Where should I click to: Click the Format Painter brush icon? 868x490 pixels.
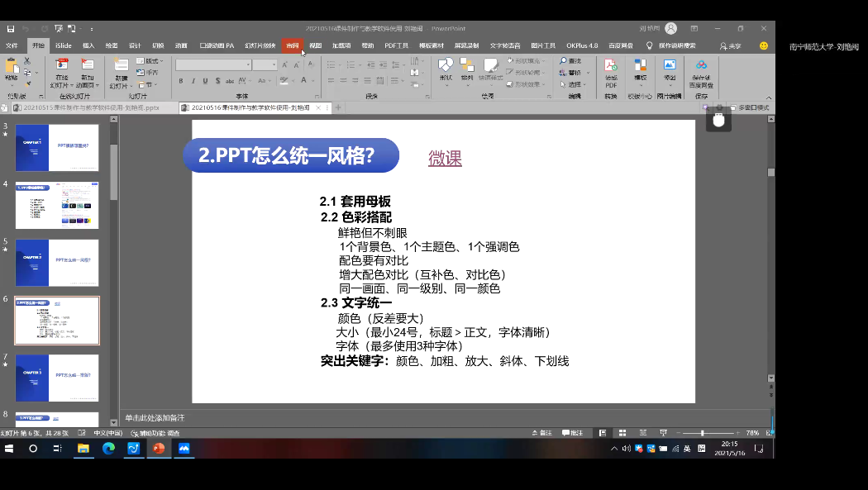point(27,84)
